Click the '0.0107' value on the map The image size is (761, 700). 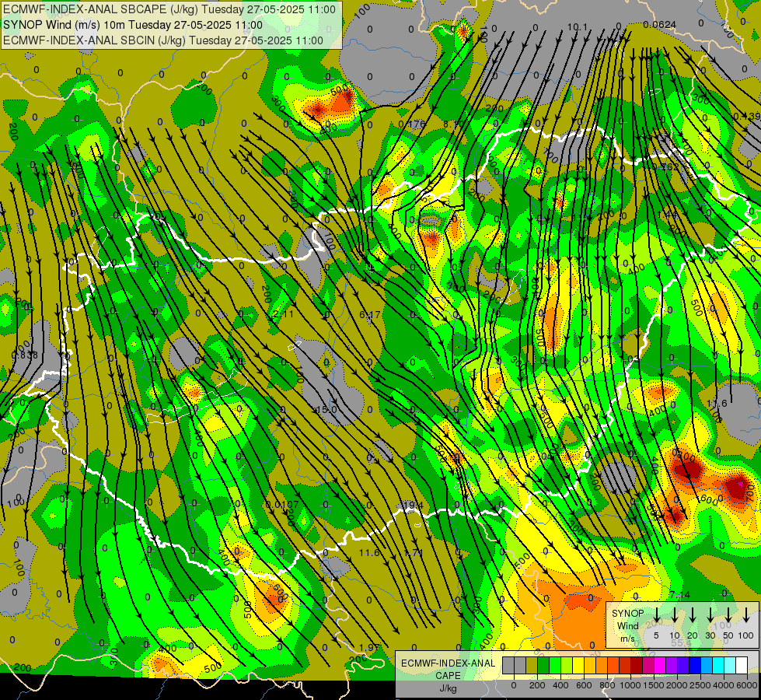click(282, 504)
